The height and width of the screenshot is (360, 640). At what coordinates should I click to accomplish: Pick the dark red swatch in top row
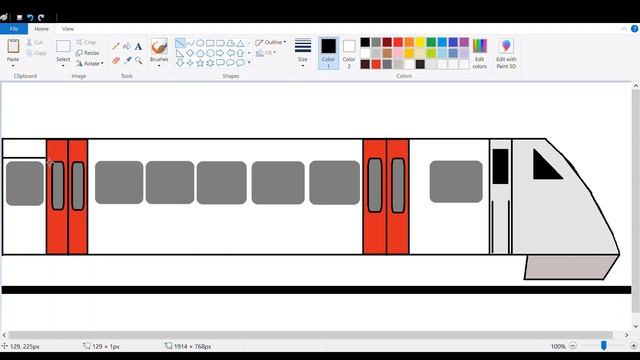(387, 42)
